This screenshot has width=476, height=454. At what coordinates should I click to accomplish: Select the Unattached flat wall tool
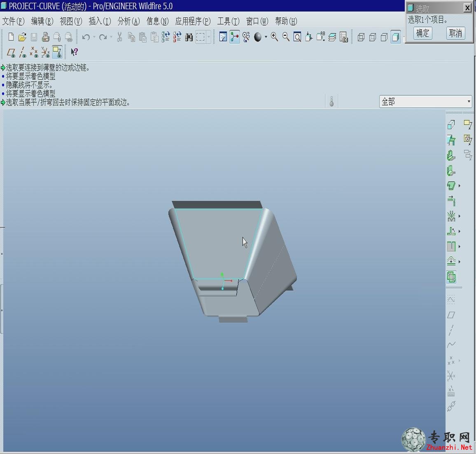[451, 185]
